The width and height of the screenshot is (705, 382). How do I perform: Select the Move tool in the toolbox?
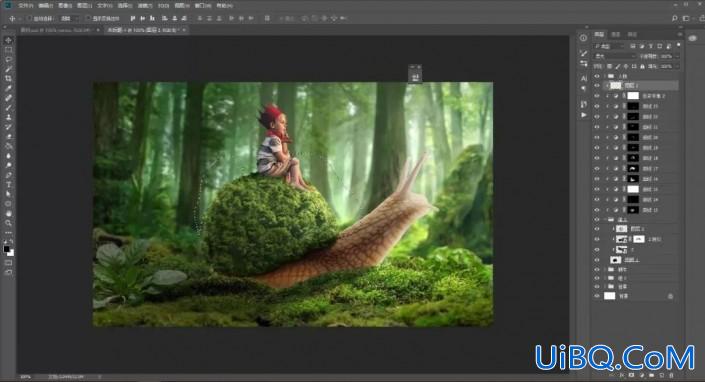click(9, 40)
